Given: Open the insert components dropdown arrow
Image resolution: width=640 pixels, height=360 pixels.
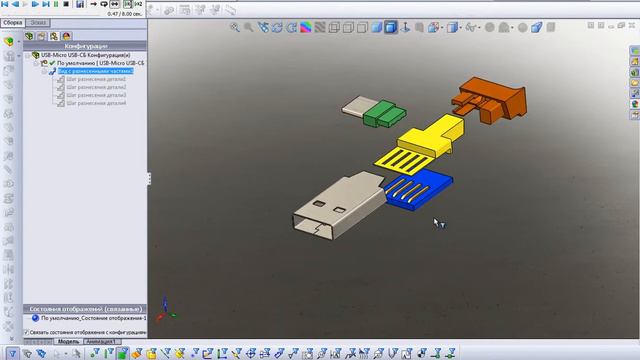Looking at the screenshot, I should tap(19, 42).
